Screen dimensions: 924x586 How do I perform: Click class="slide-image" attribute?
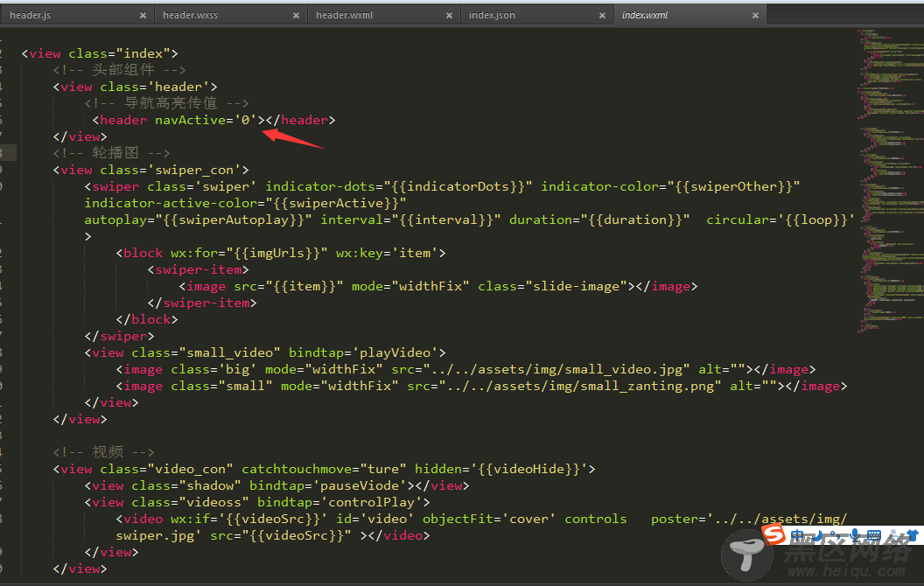(553, 286)
